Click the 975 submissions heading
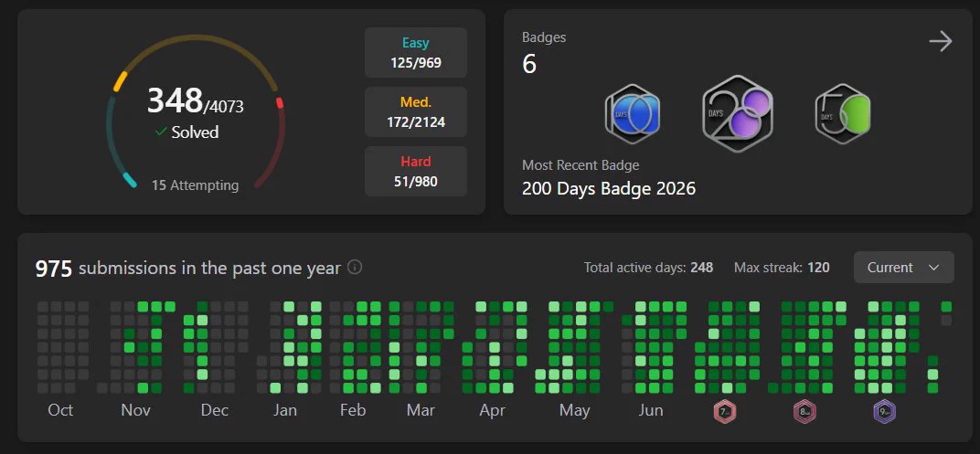This screenshot has height=454, width=980. [x=187, y=269]
